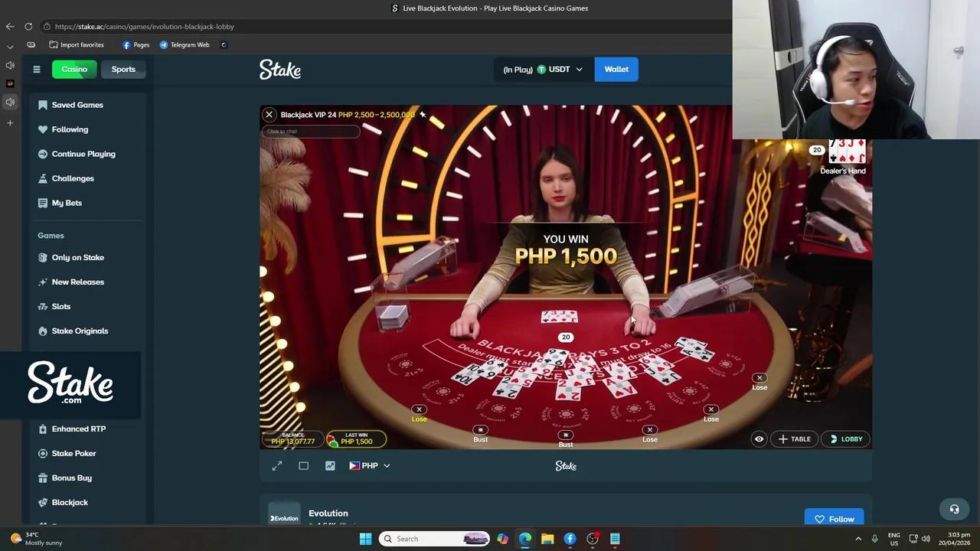Click the Stake logo in header
This screenshot has width=980, height=551.
pos(280,70)
